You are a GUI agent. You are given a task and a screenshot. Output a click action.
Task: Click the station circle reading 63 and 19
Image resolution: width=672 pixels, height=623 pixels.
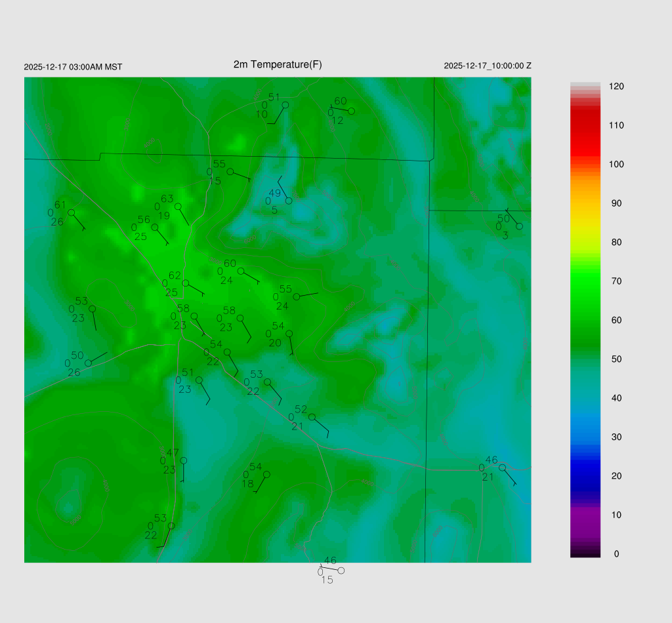pyautogui.click(x=178, y=207)
